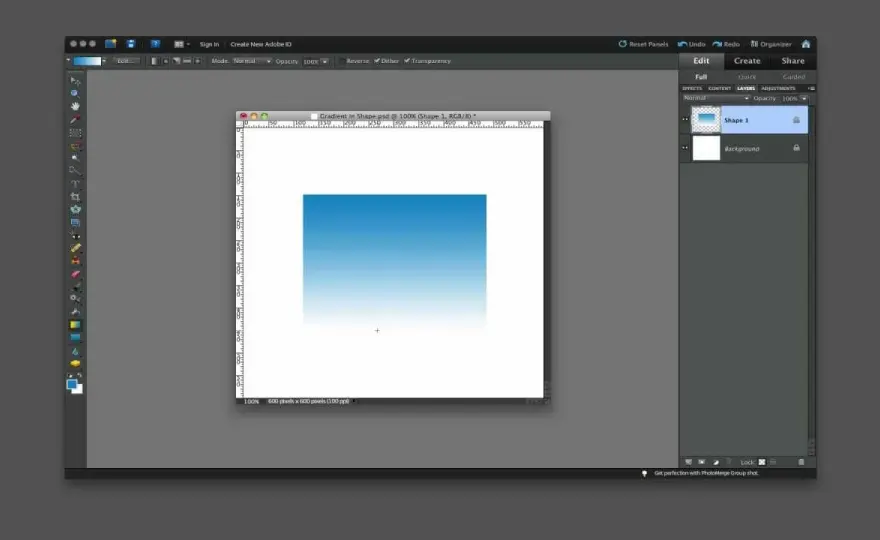
Task: Select the Spot Healing Brush tool
Action: [75, 248]
